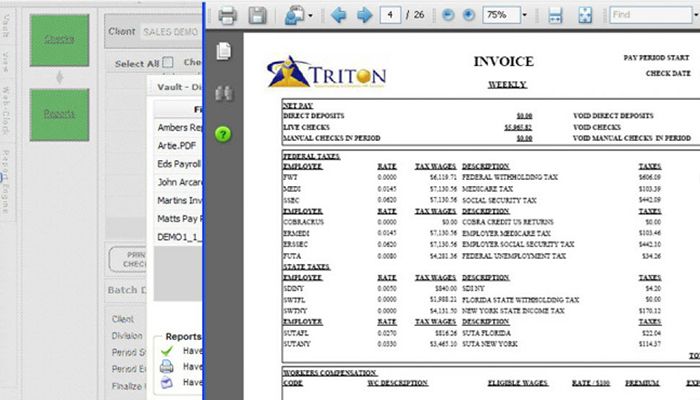Screen dimensions: 700x400
Task: Select Eds Payroll file in Vault list
Action: pos(179,164)
